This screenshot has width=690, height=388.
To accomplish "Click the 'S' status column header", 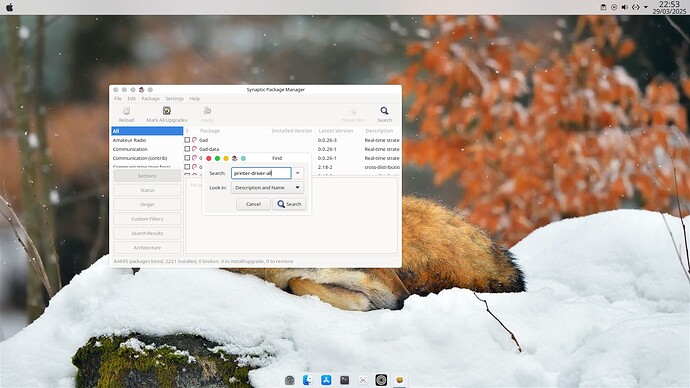I will coord(187,131).
